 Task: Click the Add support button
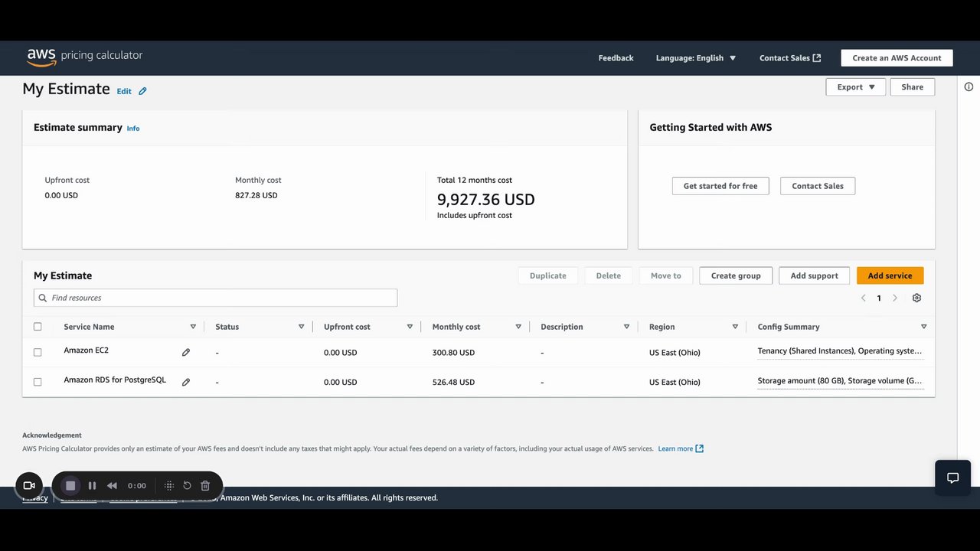click(814, 275)
